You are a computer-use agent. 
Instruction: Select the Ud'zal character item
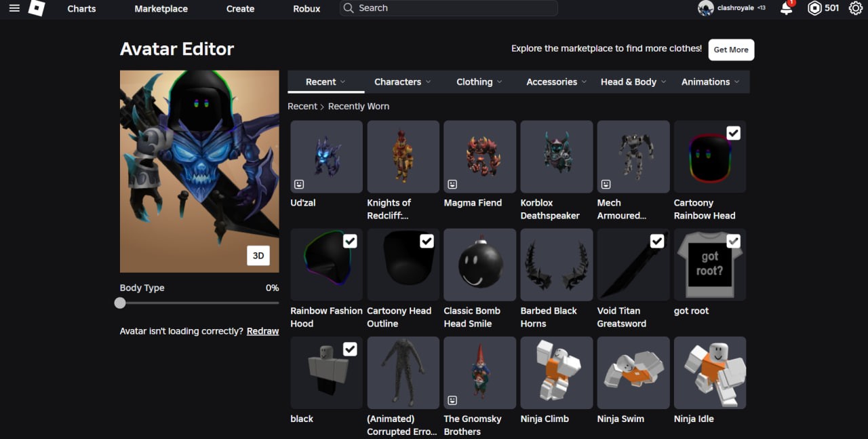tap(326, 157)
